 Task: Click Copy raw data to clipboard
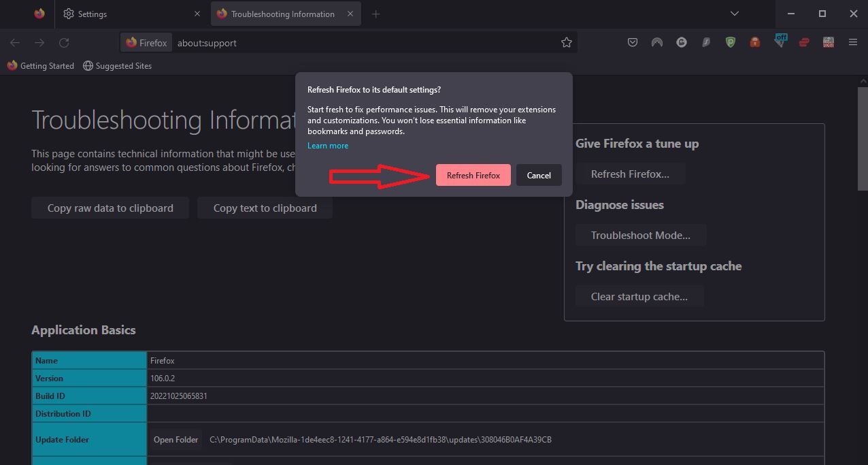(x=110, y=208)
